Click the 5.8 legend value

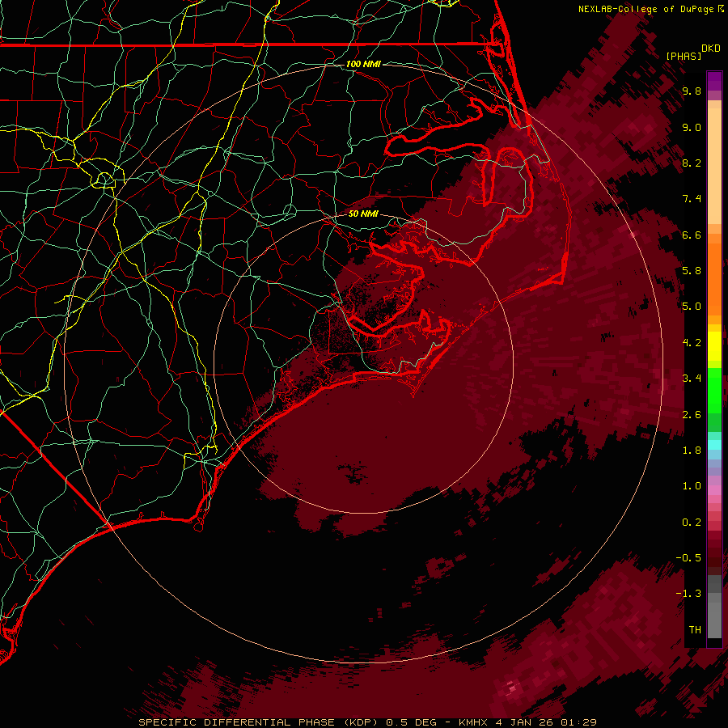click(x=692, y=271)
